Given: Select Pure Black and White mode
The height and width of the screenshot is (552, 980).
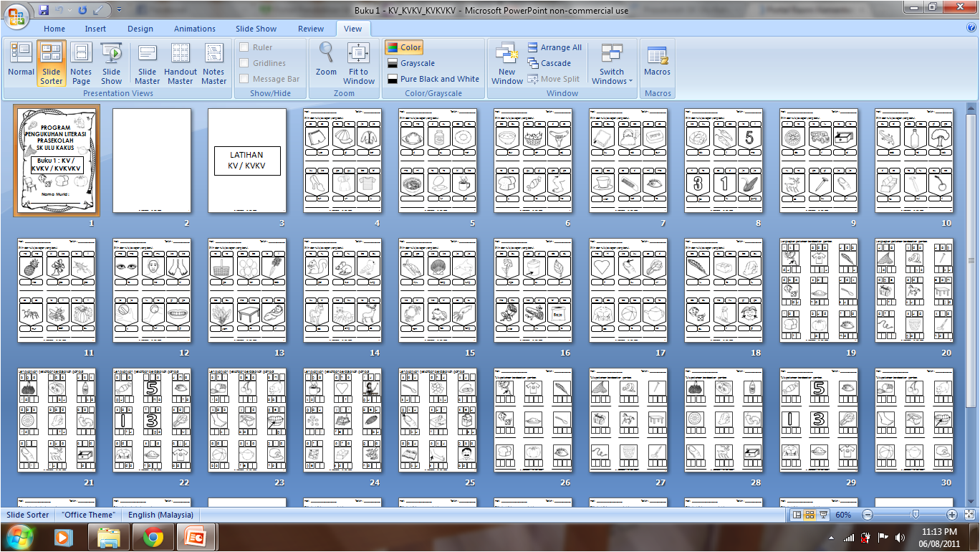Looking at the screenshot, I should point(433,79).
